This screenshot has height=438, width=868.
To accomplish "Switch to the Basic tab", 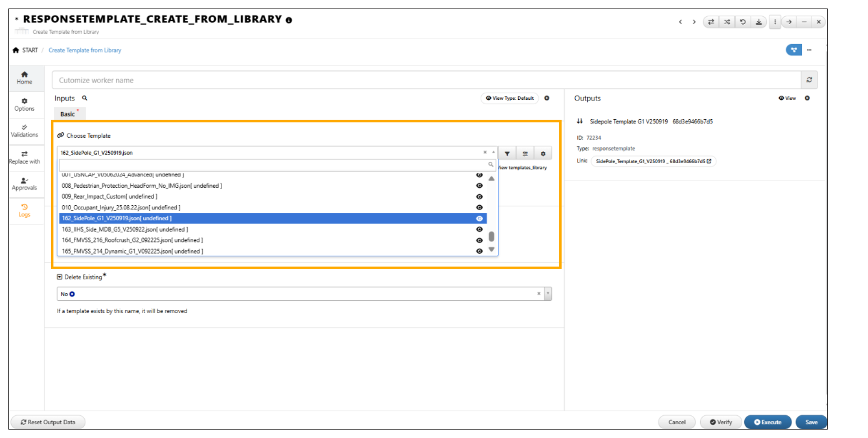I will (68, 114).
